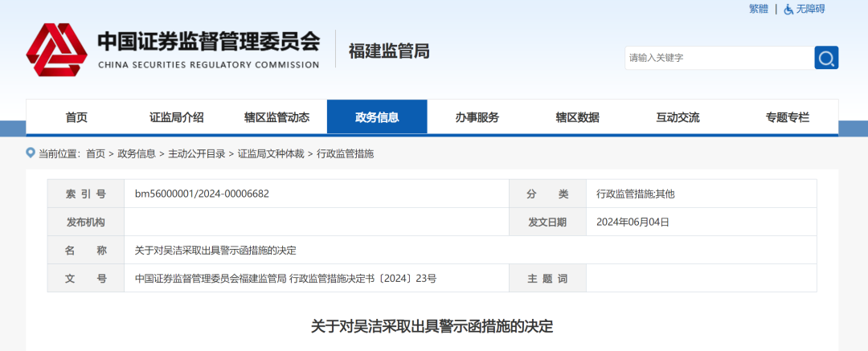Screen dimensions: 868x351
Task: Click the blue search magnifier button
Action: pos(826,58)
